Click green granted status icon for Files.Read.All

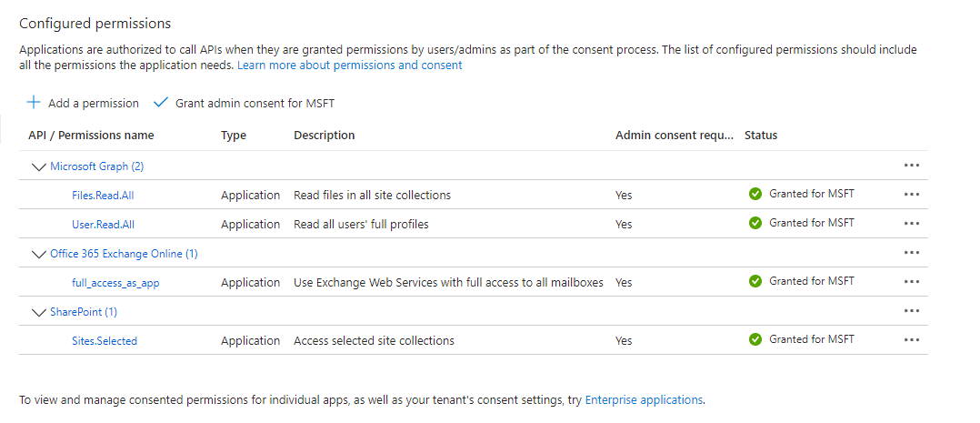tap(755, 194)
